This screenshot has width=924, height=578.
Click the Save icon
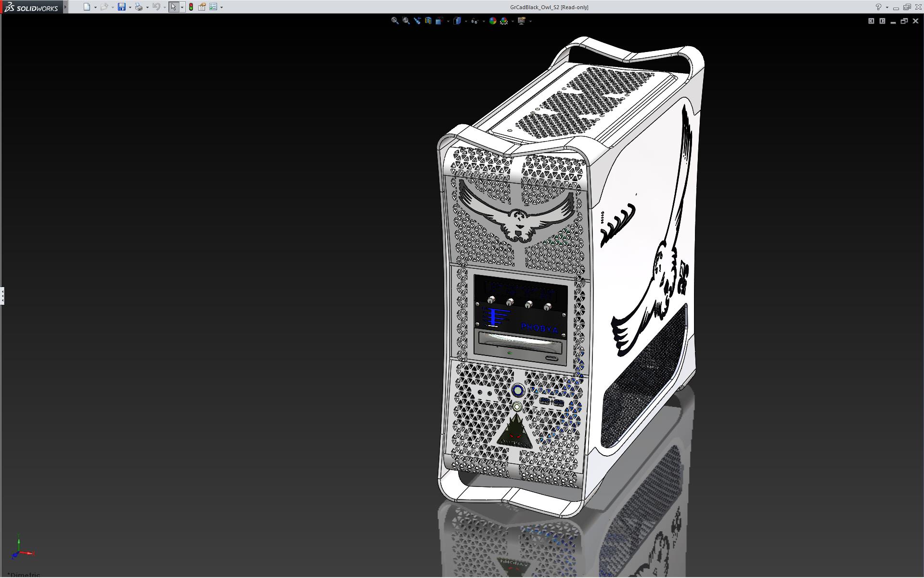pos(121,7)
